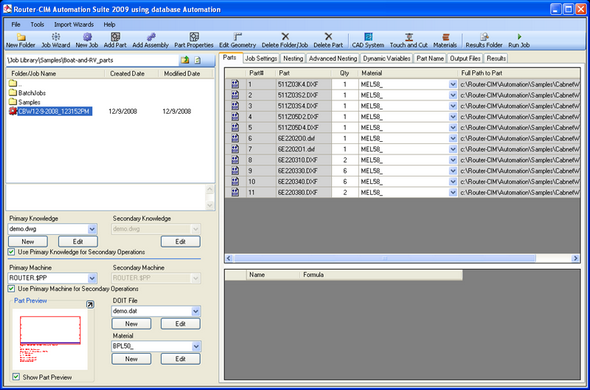Open the Material BPL50_ dropdown

coord(196,346)
